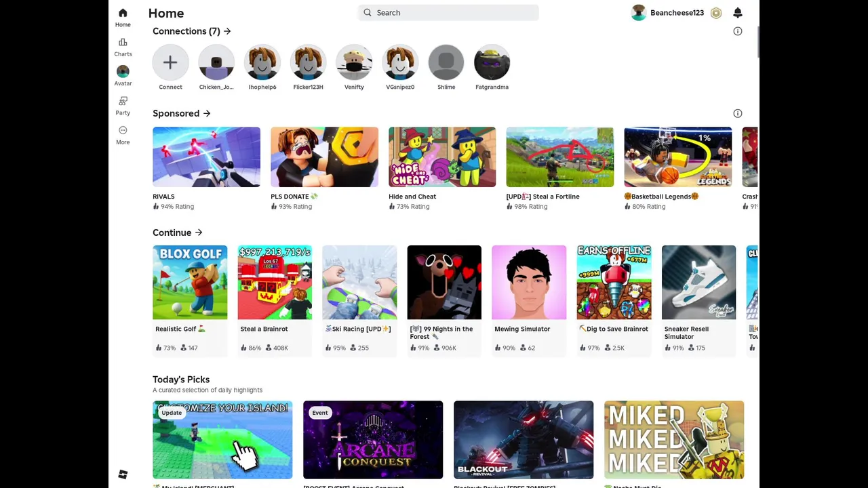This screenshot has width=868, height=488.
Task: Open Fatgrandma connection avatar
Action: click(492, 62)
